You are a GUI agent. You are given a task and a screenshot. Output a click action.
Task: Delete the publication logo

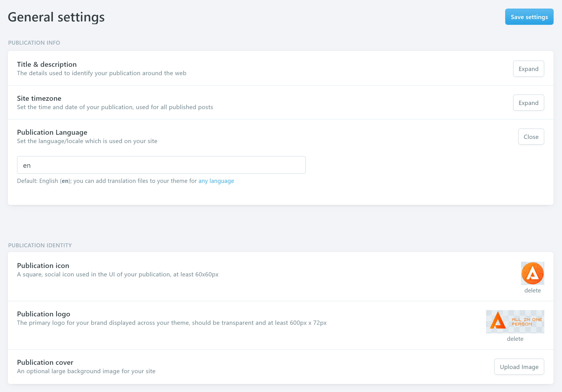click(x=515, y=339)
